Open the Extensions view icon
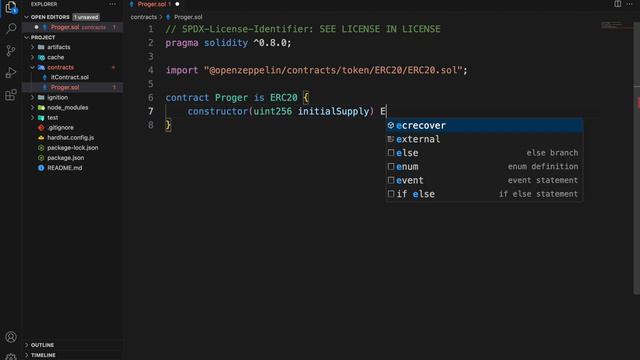 click(11, 95)
